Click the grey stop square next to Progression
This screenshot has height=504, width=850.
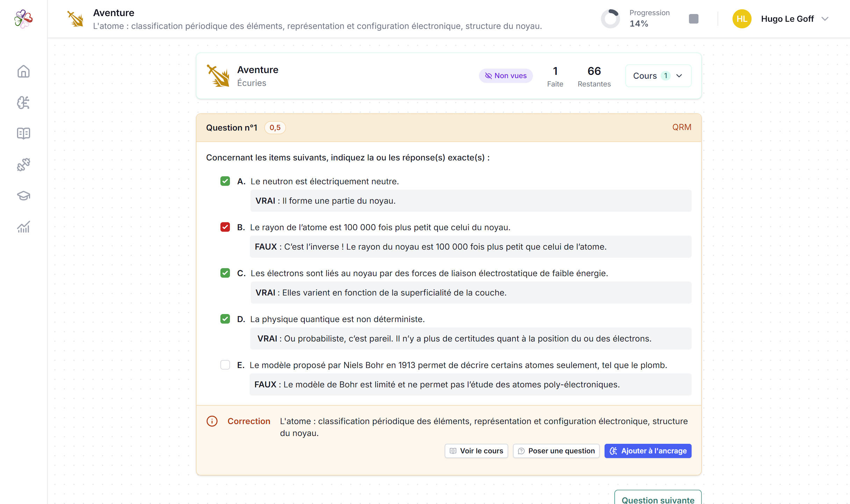tap(693, 19)
